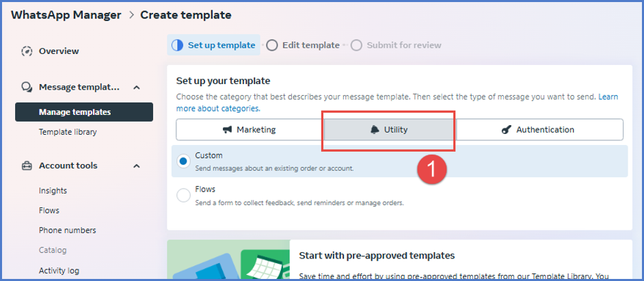Collapse the Message templates section chevron
Image resolution: width=644 pixels, height=281 pixels.
click(x=137, y=88)
